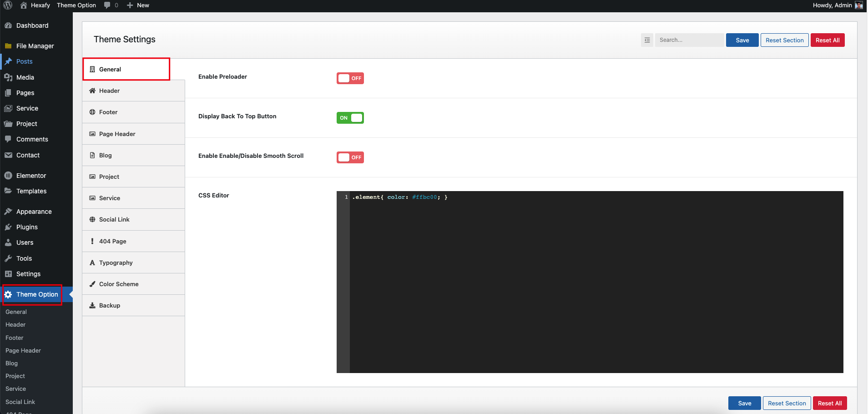Click the Project folder icon in admin sidebar
The image size is (868, 414).
click(8, 124)
